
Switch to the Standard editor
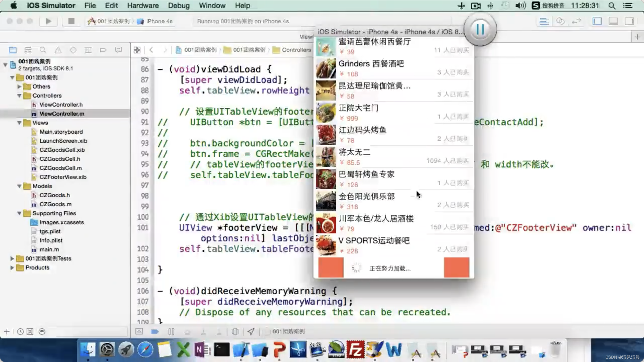pyautogui.click(x=544, y=21)
